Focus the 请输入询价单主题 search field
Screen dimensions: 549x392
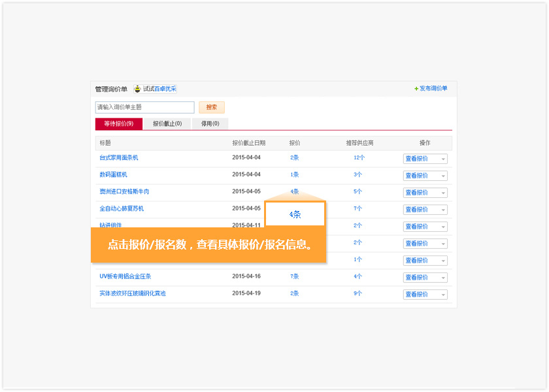(x=144, y=107)
